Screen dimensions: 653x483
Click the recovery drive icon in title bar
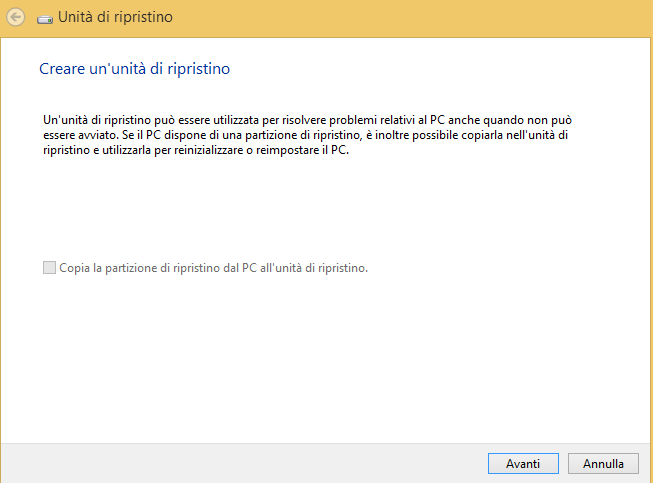[45, 19]
